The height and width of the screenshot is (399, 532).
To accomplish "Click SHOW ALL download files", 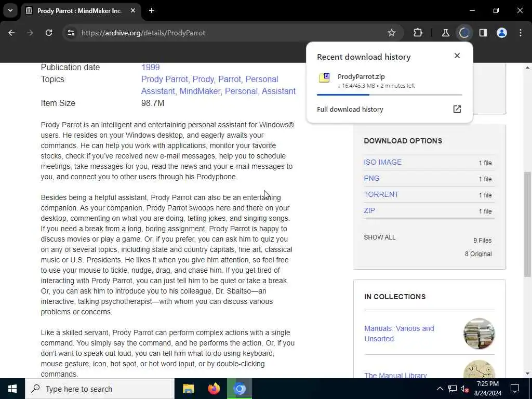I will click(x=380, y=237).
